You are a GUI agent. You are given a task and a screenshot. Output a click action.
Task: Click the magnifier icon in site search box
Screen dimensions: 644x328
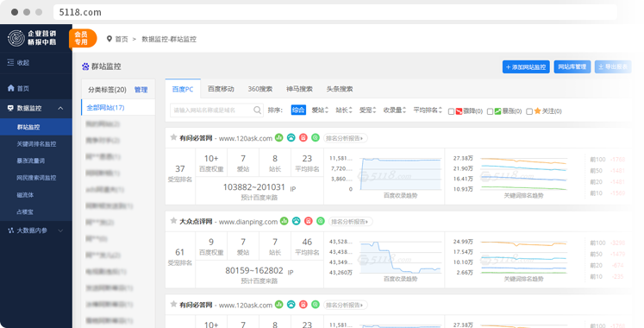[x=257, y=110]
